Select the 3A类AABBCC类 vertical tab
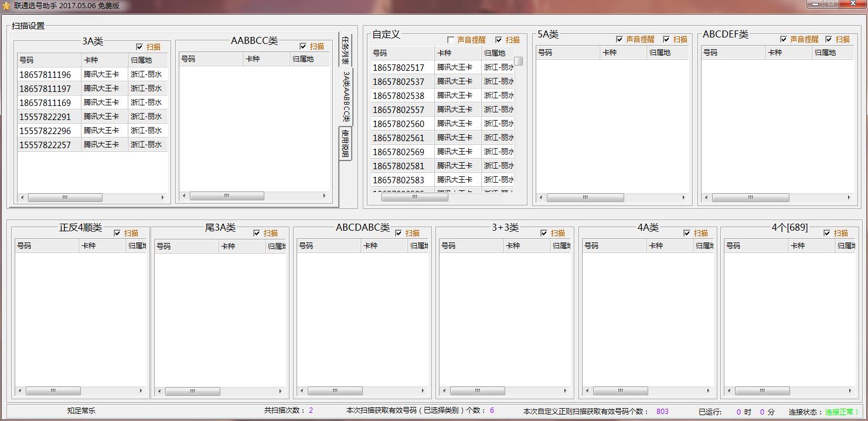The height and width of the screenshot is (421, 868). 346,97
